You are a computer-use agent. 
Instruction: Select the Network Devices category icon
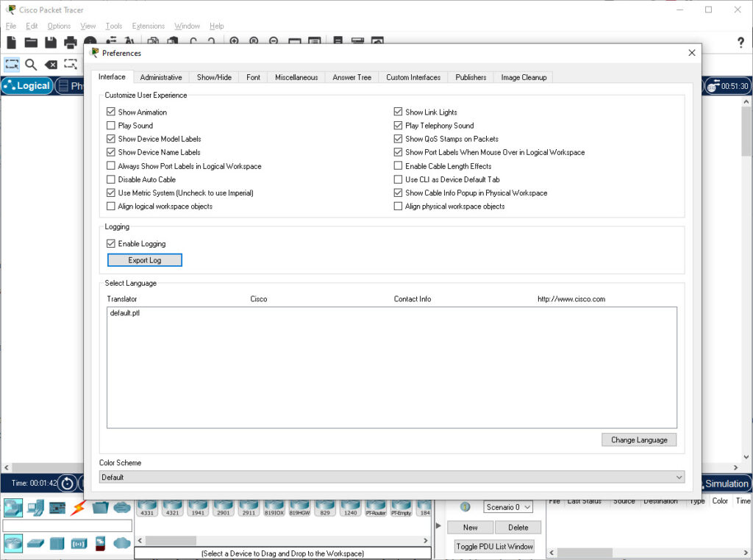[13, 507]
